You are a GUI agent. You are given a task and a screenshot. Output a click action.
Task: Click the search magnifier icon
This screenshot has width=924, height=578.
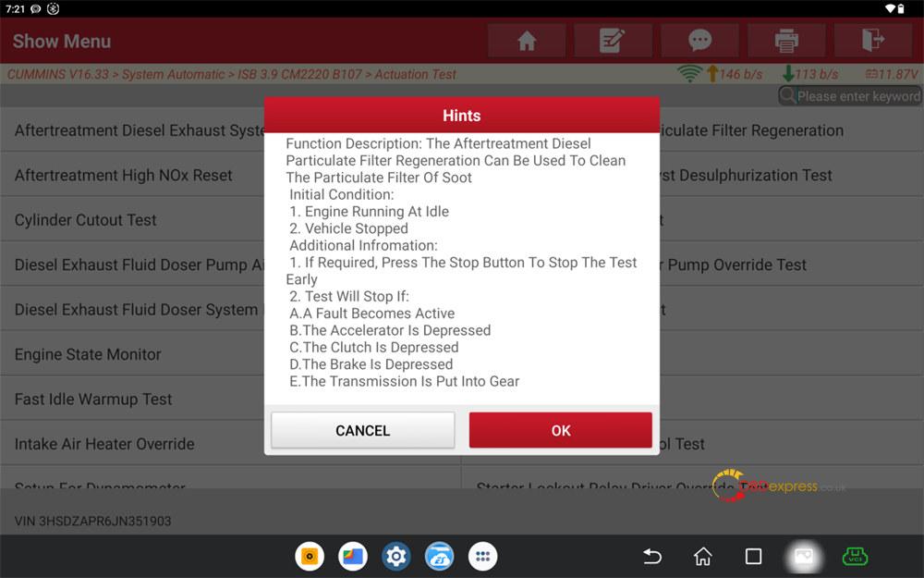point(788,95)
